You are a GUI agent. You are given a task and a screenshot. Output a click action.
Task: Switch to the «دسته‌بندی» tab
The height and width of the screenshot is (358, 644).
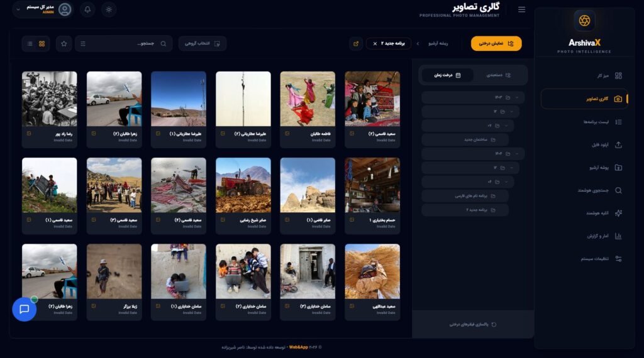tap(499, 75)
